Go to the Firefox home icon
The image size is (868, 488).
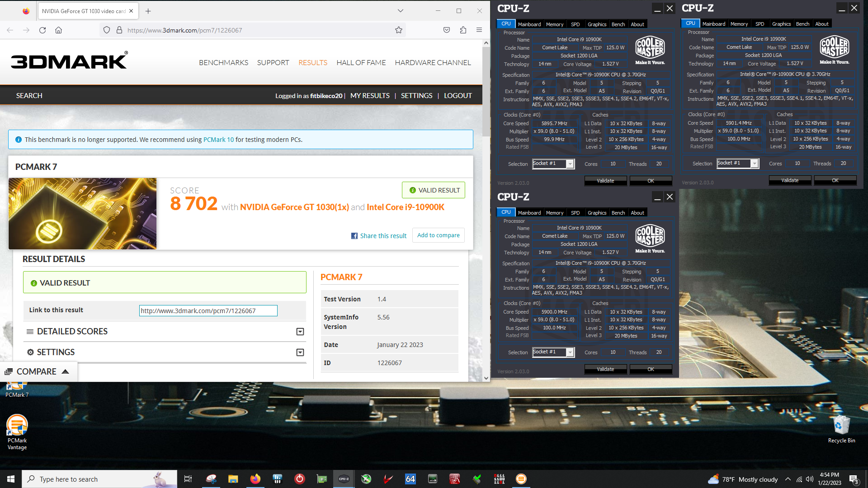click(58, 30)
